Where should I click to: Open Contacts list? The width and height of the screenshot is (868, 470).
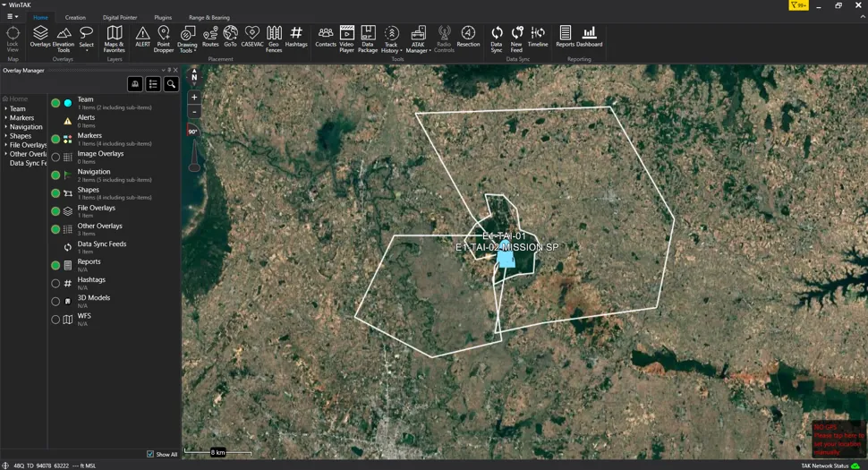pos(326,37)
